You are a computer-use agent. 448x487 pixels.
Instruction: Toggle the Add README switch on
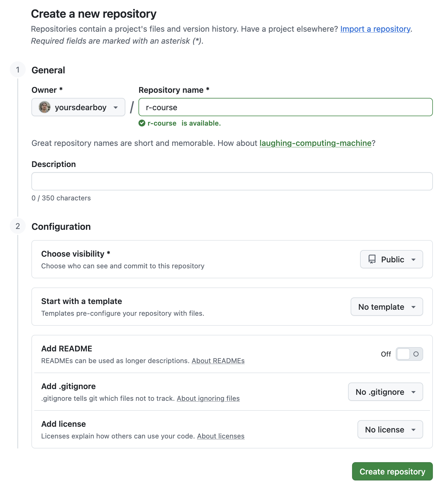pos(409,354)
